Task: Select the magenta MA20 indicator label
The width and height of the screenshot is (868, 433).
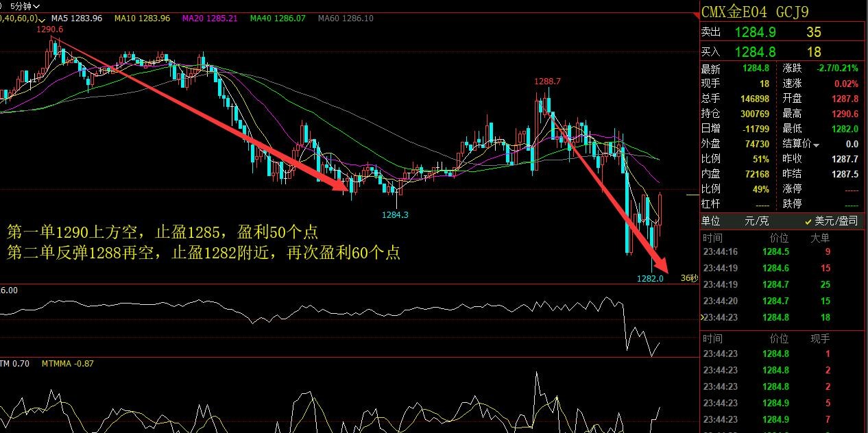Action: click(209, 18)
